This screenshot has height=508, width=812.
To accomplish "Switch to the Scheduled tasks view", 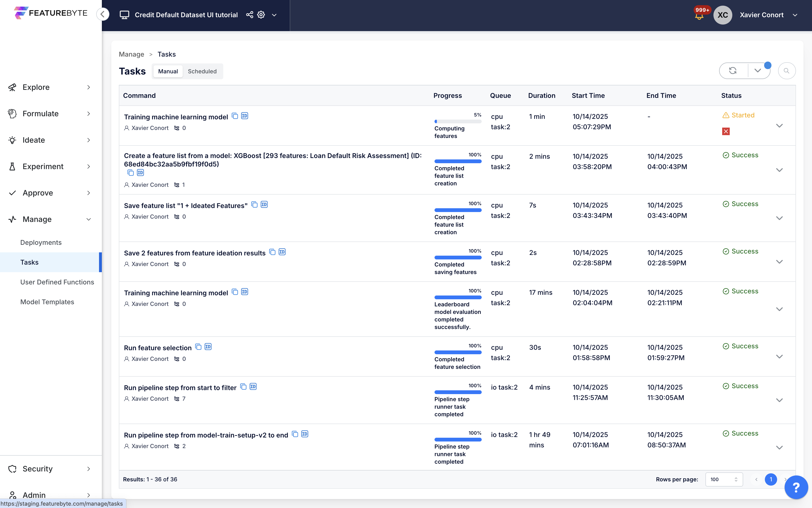I will coord(202,71).
